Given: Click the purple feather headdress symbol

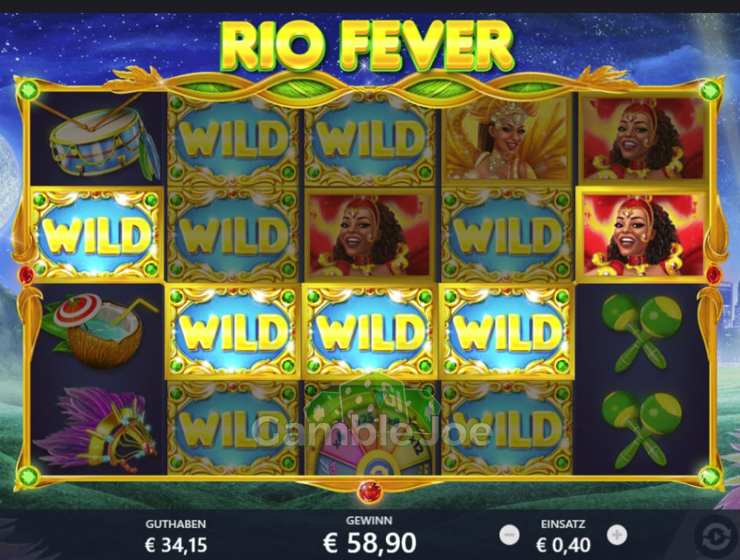Looking at the screenshot, I should 96,428.
